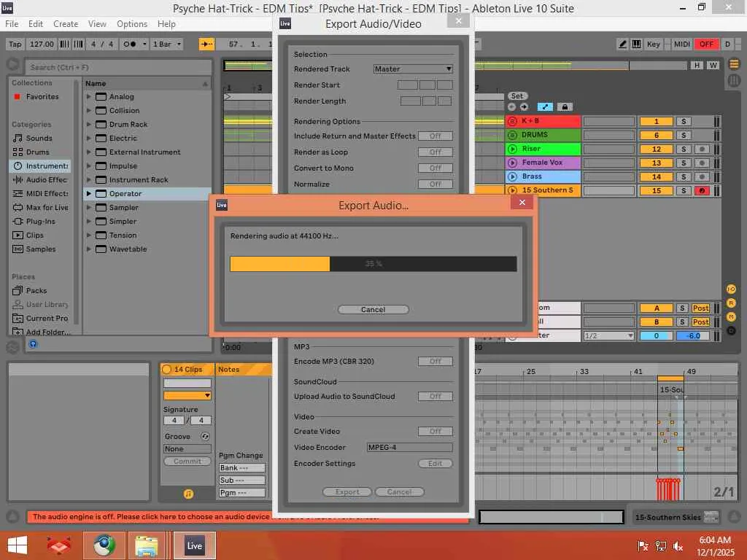This screenshot has width=747, height=560.
Task: Click the MIDI map mode button
Action: (x=682, y=44)
